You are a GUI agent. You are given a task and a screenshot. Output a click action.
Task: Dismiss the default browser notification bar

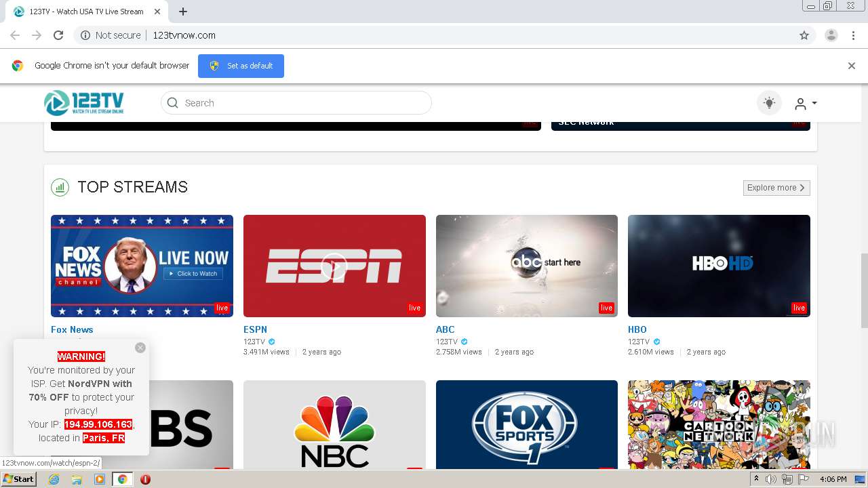point(851,66)
